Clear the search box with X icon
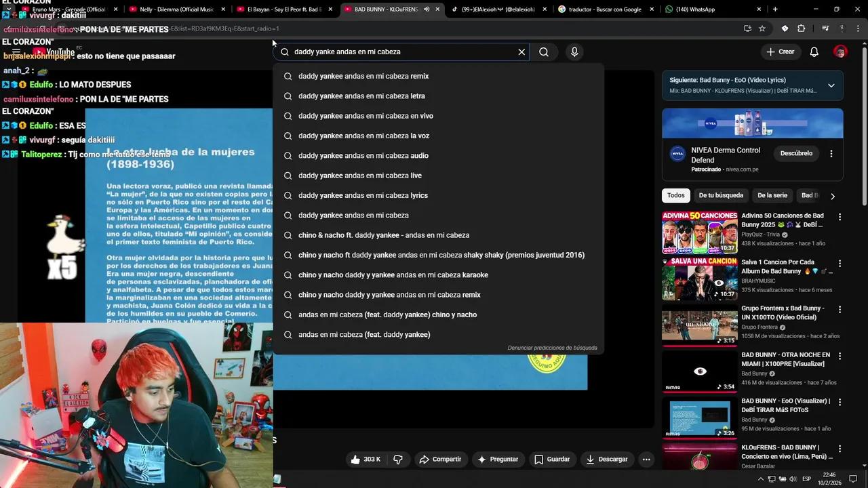This screenshot has height=488, width=868. coord(521,52)
